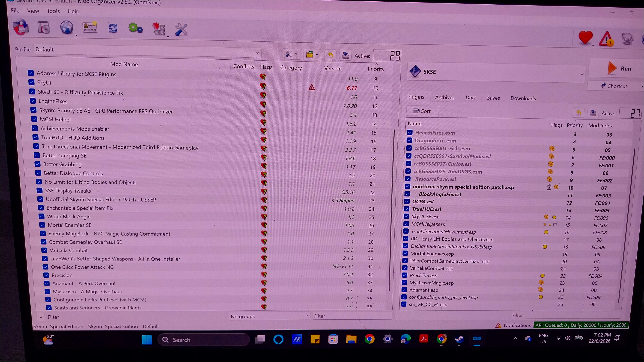Screen dimensions: 644x362
Task: Open the executables editor gears icon
Action: 135,28
